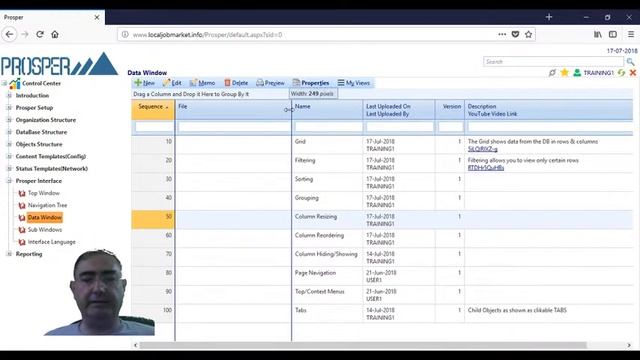The height and width of the screenshot is (360, 640).
Task: Open the Properties toolbar button
Action: tap(311, 83)
